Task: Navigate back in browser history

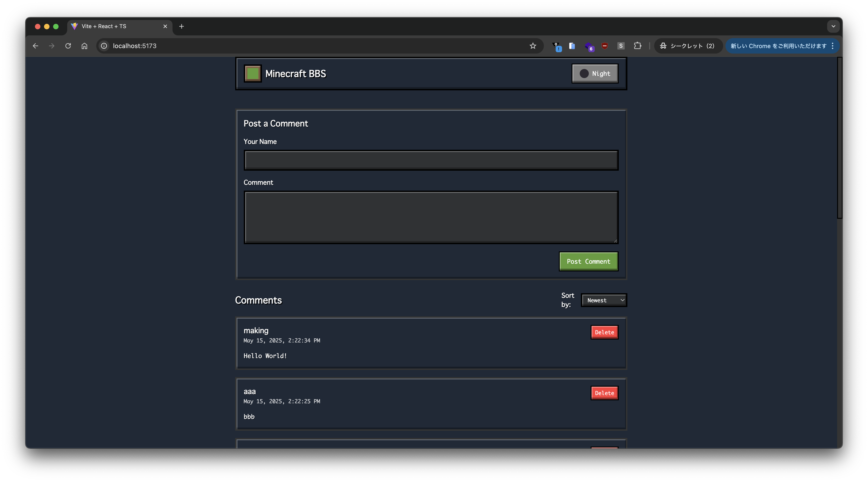Action: 35,46
